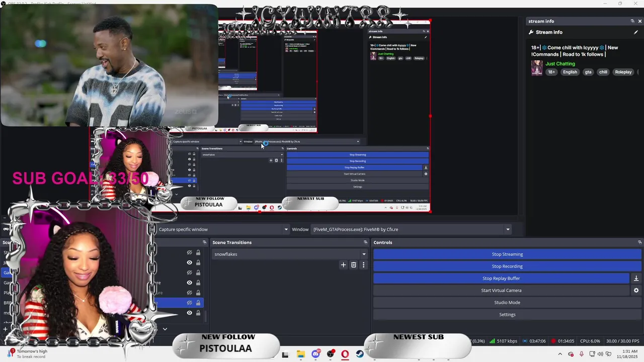Open the virtual camera settings gear
Screen dimensions: 644x362
click(x=636, y=291)
